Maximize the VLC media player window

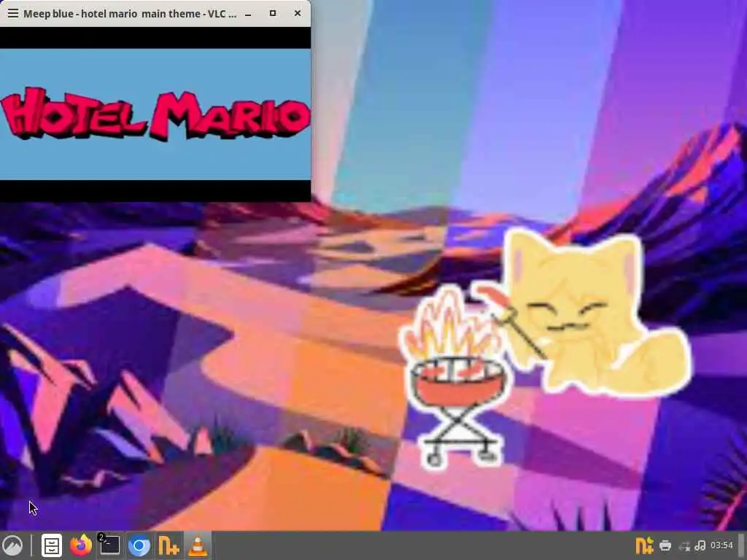coord(273,13)
